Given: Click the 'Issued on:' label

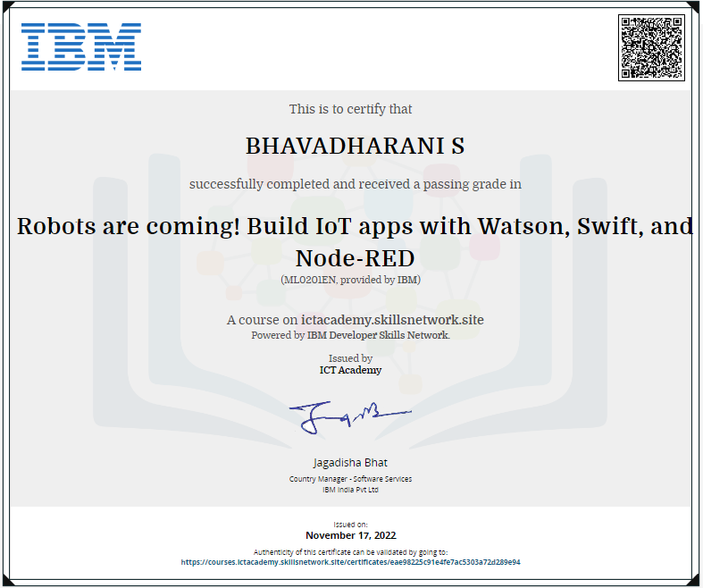Looking at the screenshot, I should tap(350, 525).
